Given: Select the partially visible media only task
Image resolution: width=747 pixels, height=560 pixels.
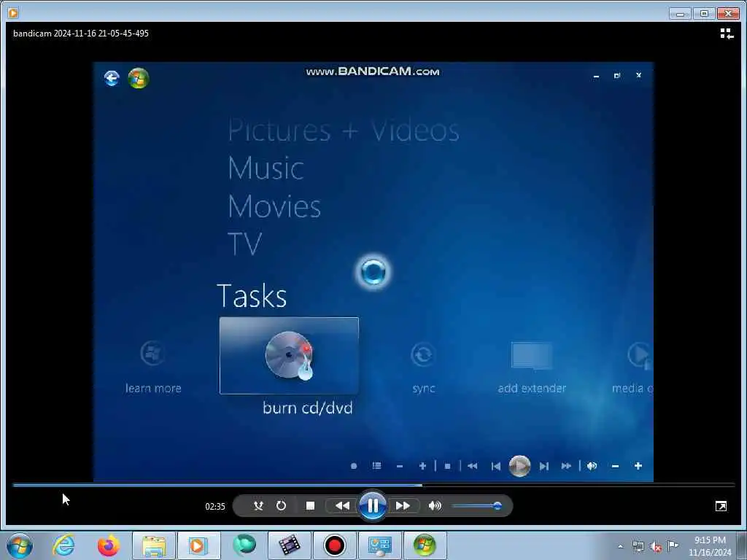Looking at the screenshot, I should pyautogui.click(x=632, y=367).
